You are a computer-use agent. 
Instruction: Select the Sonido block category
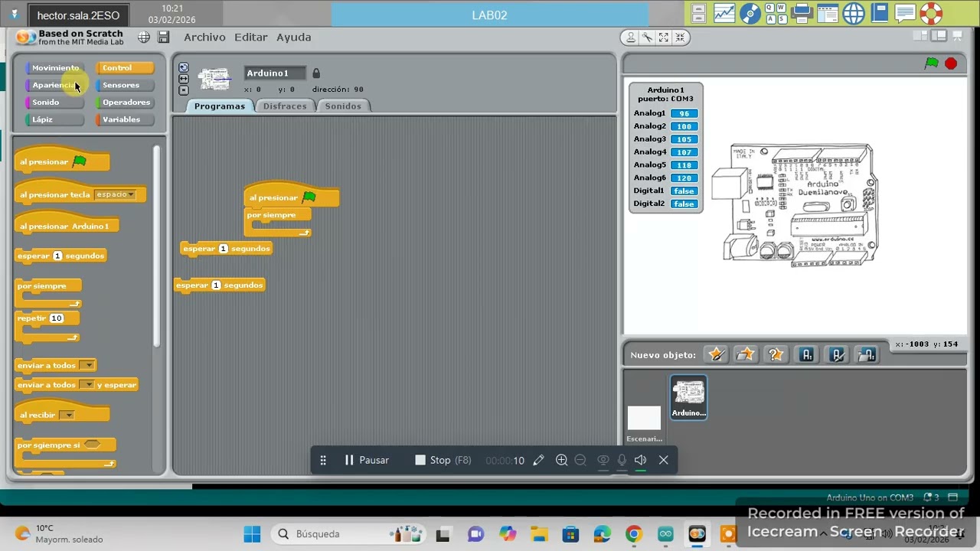pos(55,103)
